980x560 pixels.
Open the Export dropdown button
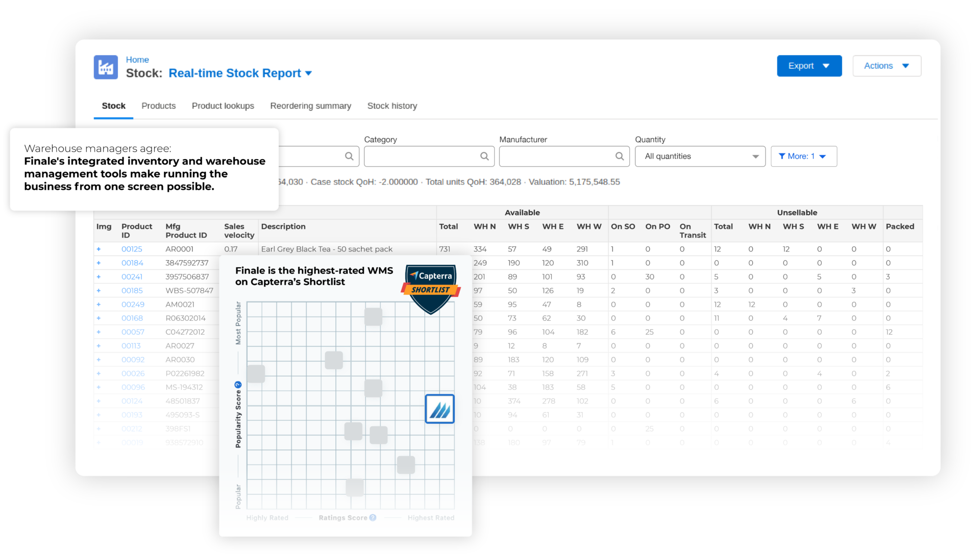(809, 66)
